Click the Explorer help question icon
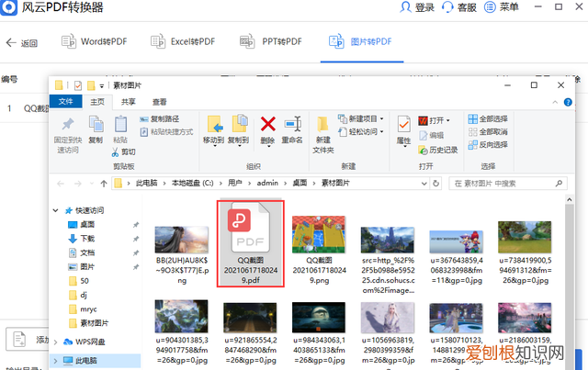Screen dimensions: 588x370 coord(568,102)
